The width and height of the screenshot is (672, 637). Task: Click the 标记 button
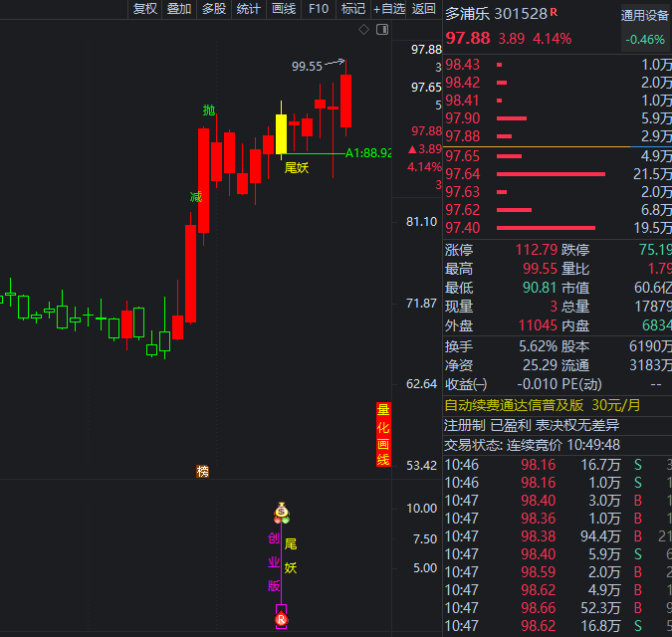(353, 9)
